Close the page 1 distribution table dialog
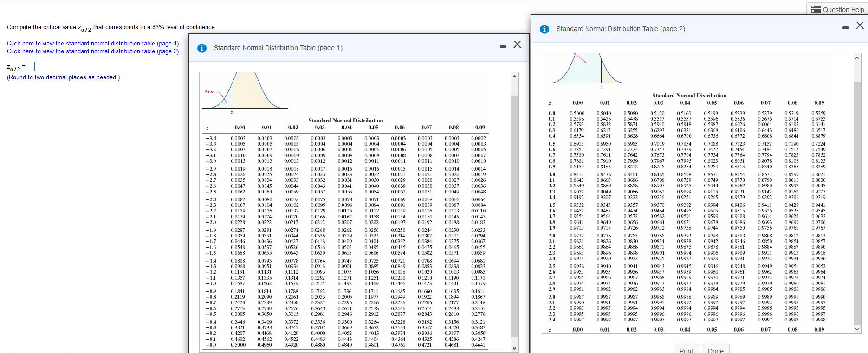The height and width of the screenshot is (353, 868). (x=517, y=45)
